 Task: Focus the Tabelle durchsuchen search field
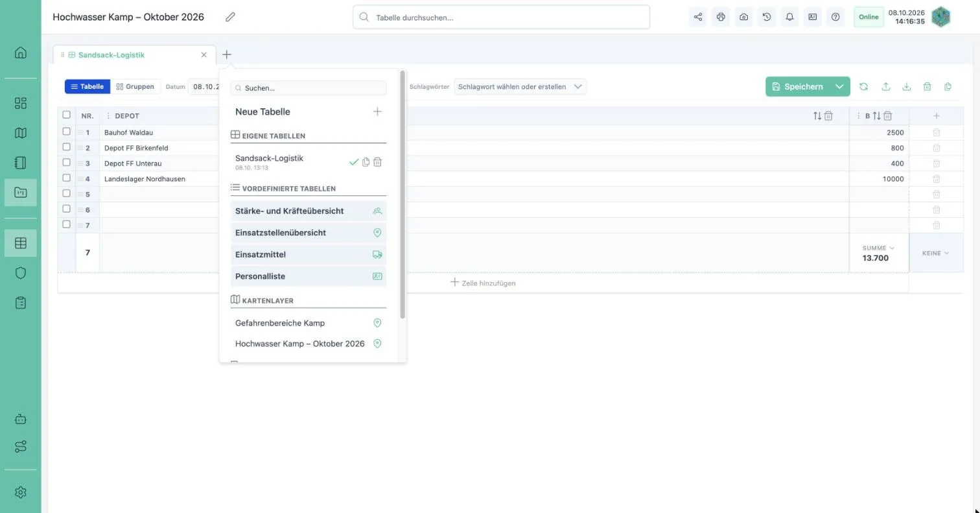tap(501, 17)
